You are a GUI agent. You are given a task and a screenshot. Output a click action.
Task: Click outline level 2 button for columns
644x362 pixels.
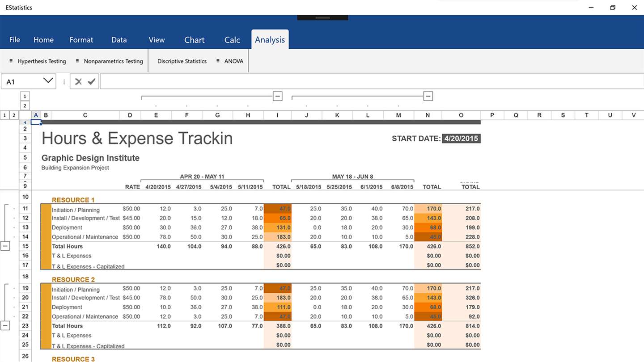24,106
